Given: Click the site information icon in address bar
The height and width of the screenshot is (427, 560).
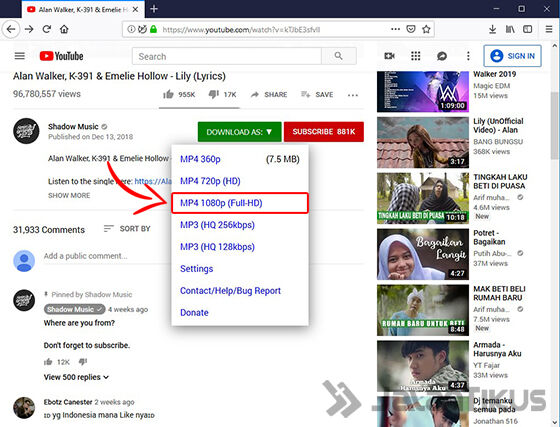Looking at the screenshot, I should 131,29.
